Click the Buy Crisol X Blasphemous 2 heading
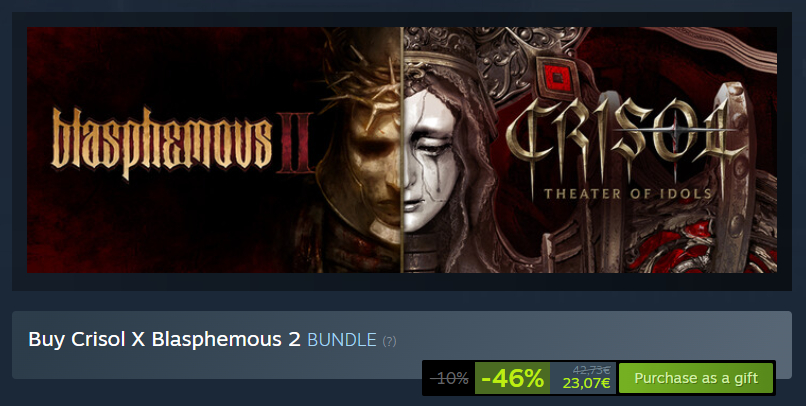 point(164,340)
